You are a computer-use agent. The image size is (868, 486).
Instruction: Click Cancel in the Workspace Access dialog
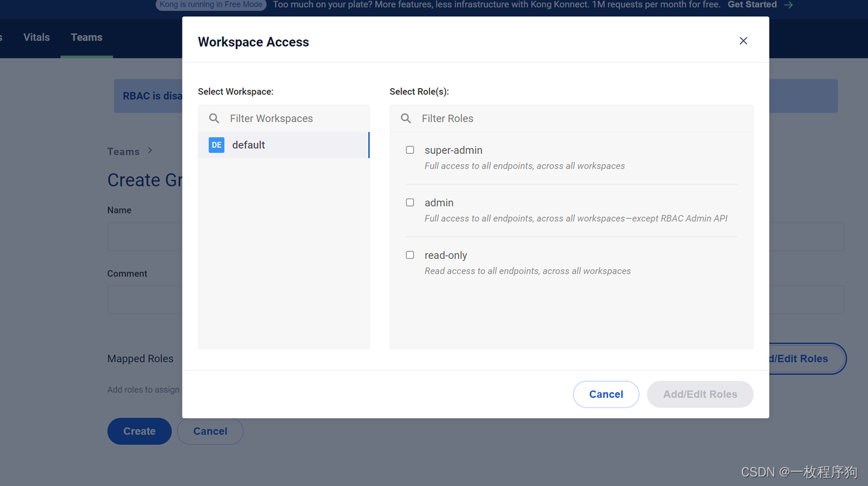tap(606, 394)
